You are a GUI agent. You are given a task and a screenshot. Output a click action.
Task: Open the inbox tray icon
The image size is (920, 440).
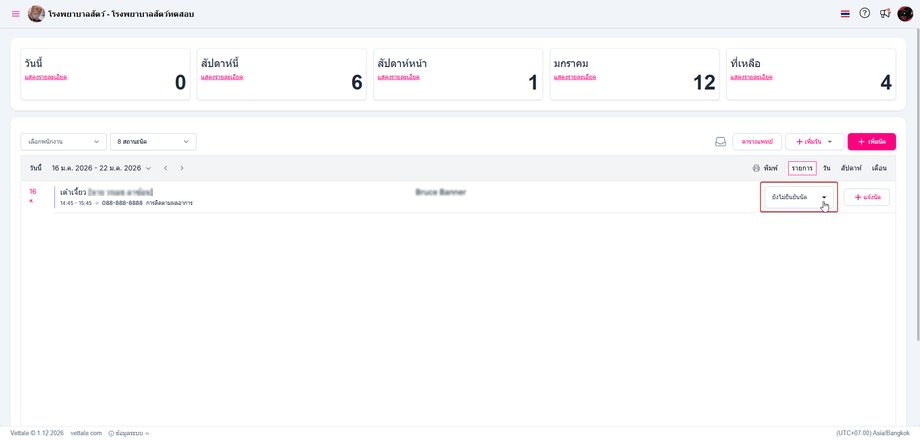pos(720,142)
